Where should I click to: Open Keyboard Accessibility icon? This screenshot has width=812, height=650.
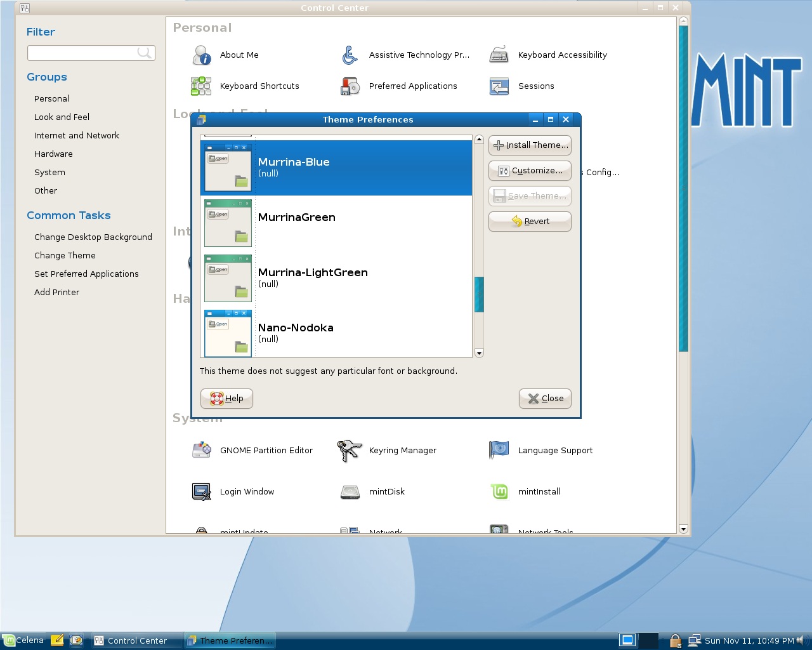tap(499, 55)
